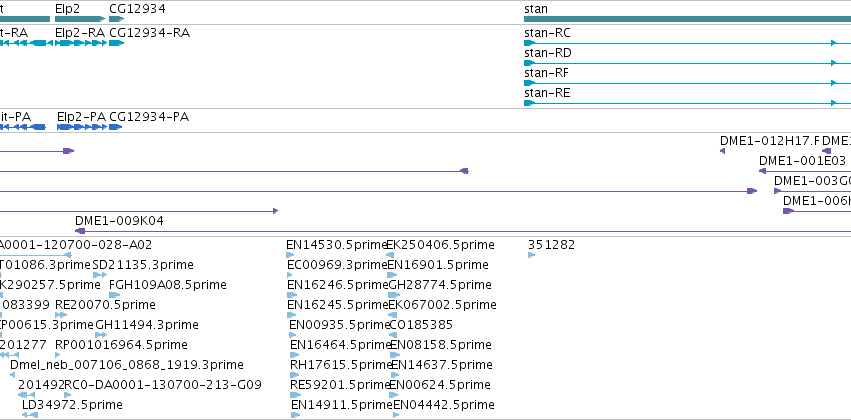Select the CG12934-PA protein glyph
The image size is (851, 420).
coord(116,127)
